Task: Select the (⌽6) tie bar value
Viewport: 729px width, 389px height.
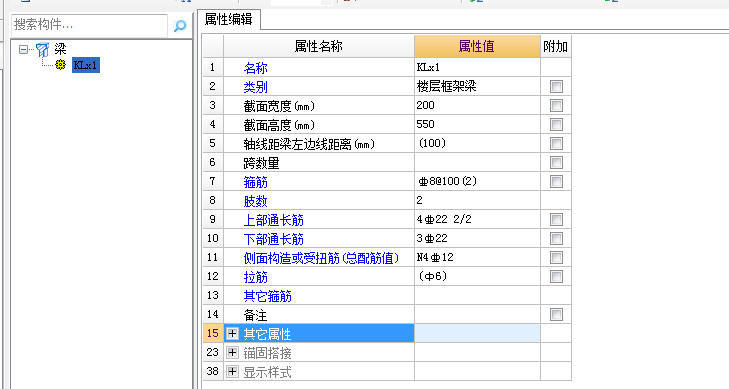Action: [x=477, y=277]
